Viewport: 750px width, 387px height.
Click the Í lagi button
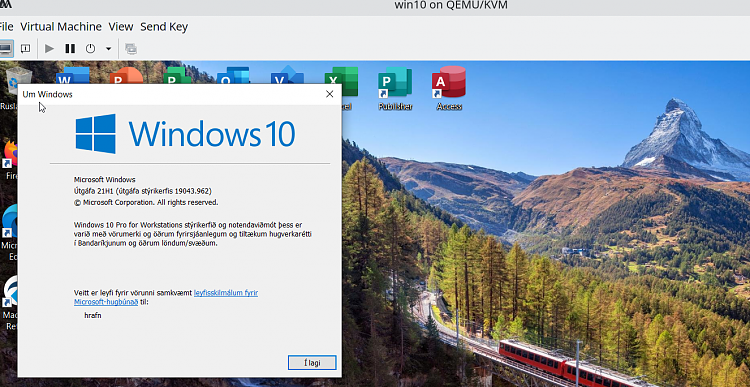click(312, 363)
